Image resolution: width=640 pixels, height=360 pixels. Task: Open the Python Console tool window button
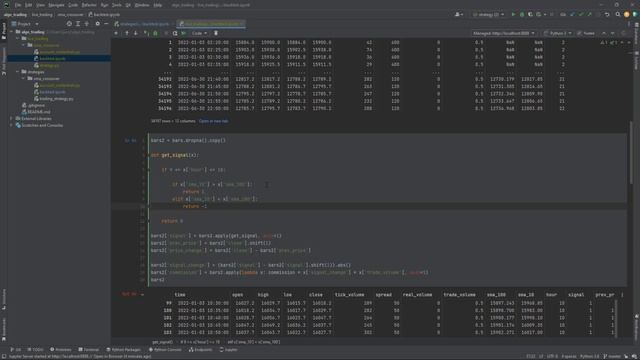[165, 350]
